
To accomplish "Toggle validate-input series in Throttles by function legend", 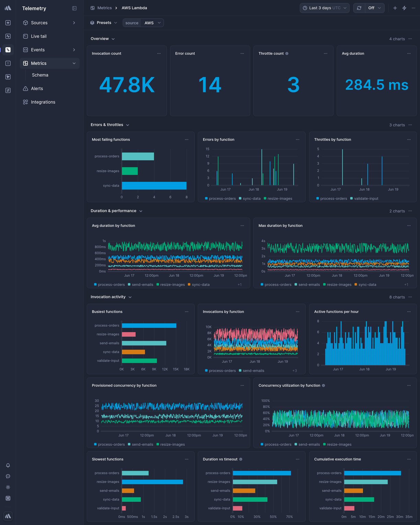I will pos(364,198).
